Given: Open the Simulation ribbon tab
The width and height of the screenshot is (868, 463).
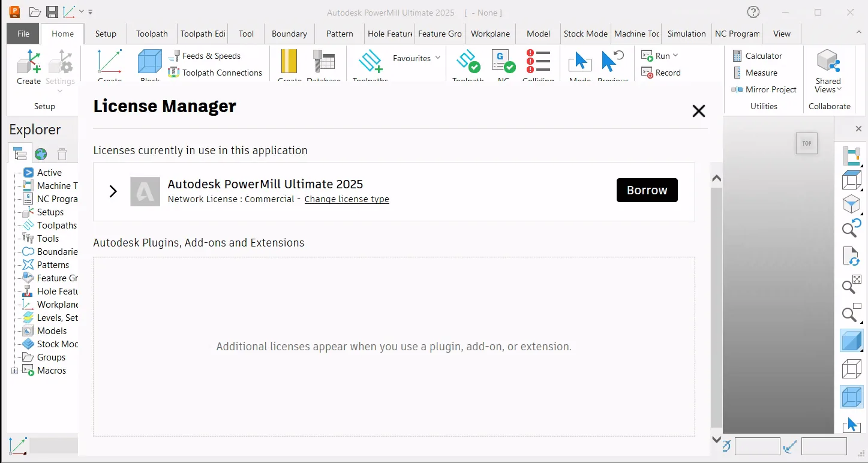Looking at the screenshot, I should (x=686, y=34).
